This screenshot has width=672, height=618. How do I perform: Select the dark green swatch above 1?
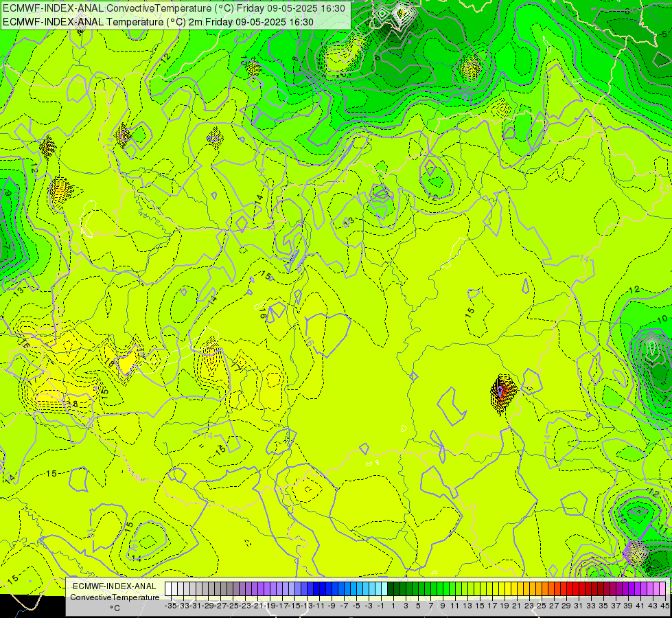[391, 589]
